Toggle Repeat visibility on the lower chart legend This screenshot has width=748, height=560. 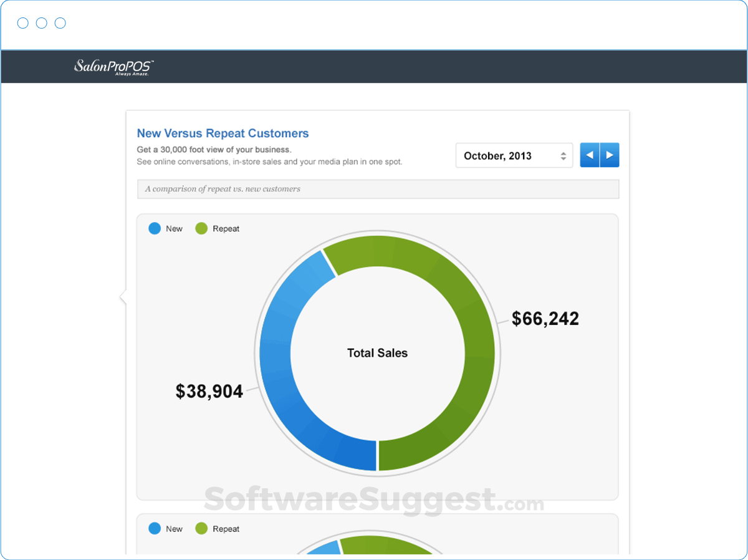point(201,529)
